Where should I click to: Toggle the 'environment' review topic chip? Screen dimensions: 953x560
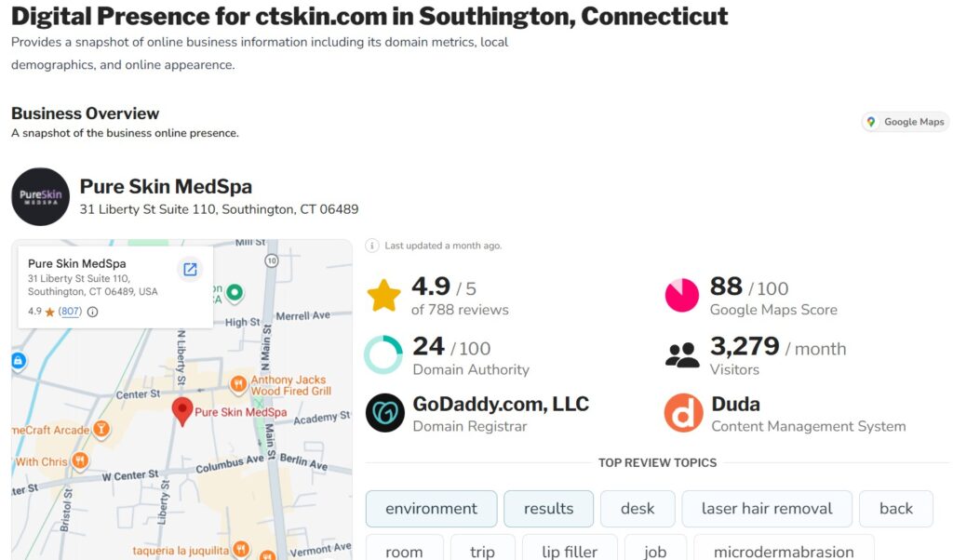coord(431,509)
